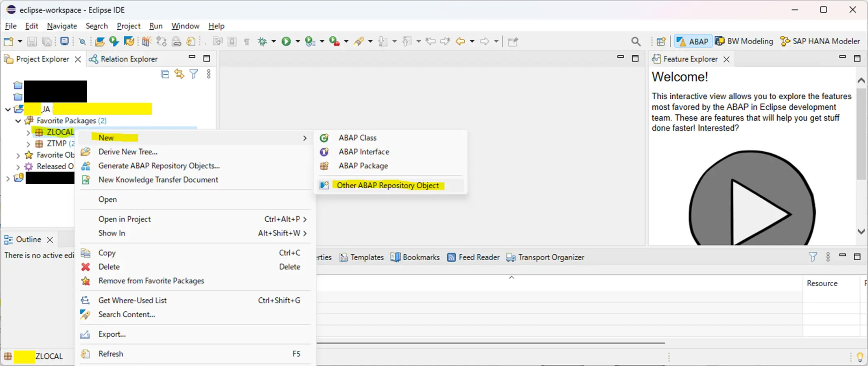Click the lock icon in the toolbar
Viewport: 868px width, 366px height.
coord(176,41)
